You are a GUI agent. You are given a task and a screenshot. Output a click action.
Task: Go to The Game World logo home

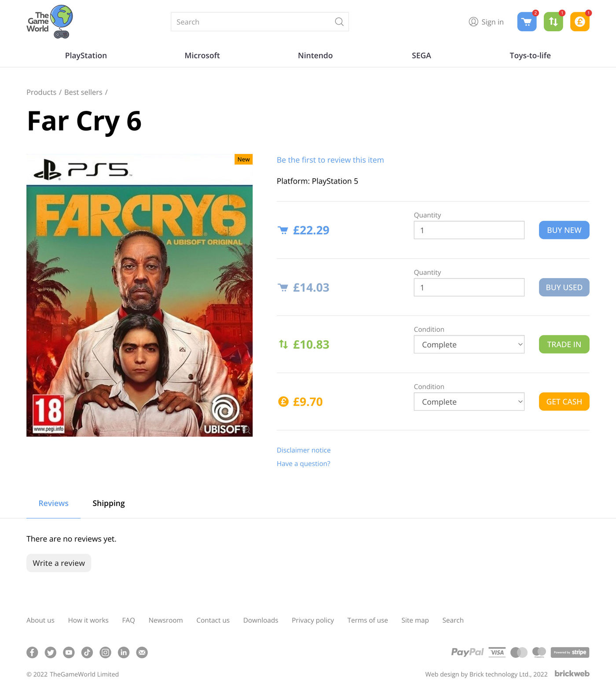[50, 22]
